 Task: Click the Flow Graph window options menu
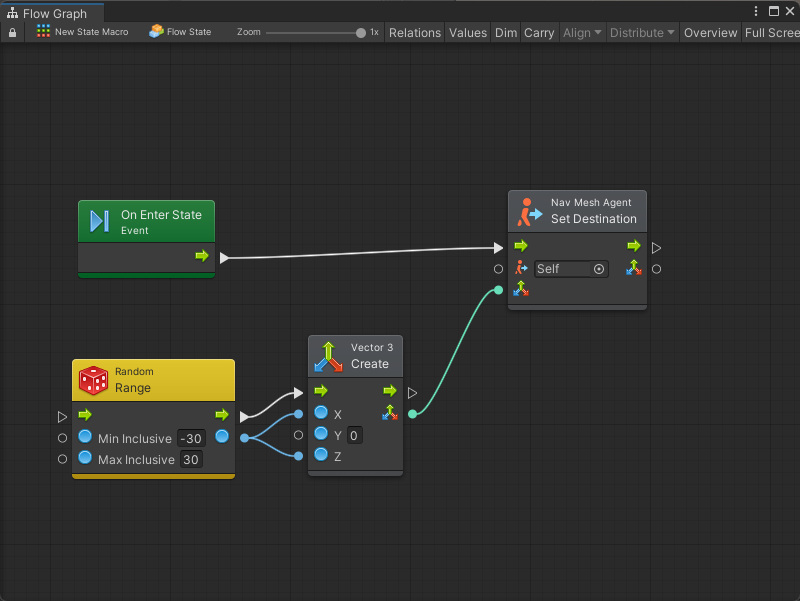click(755, 12)
